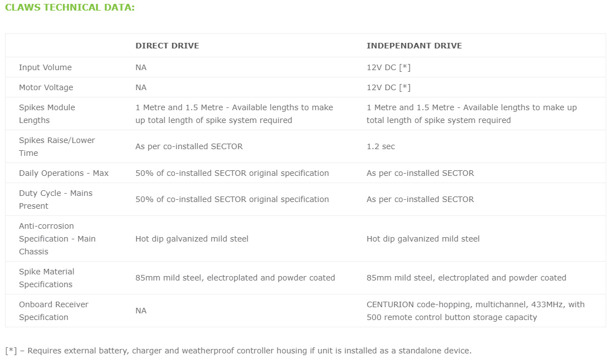Click the CLAWS TECHNICAL DATA heading
614x364 pixels.
coord(70,7)
